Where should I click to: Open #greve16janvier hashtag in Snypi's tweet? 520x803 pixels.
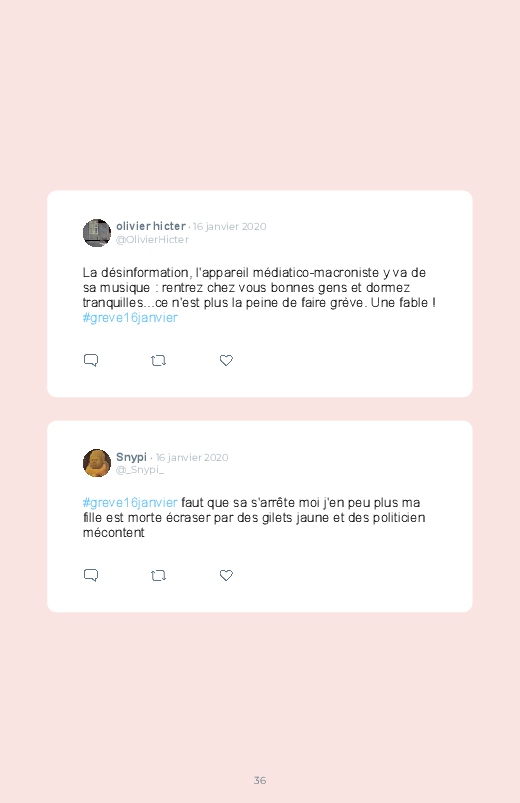(130, 502)
